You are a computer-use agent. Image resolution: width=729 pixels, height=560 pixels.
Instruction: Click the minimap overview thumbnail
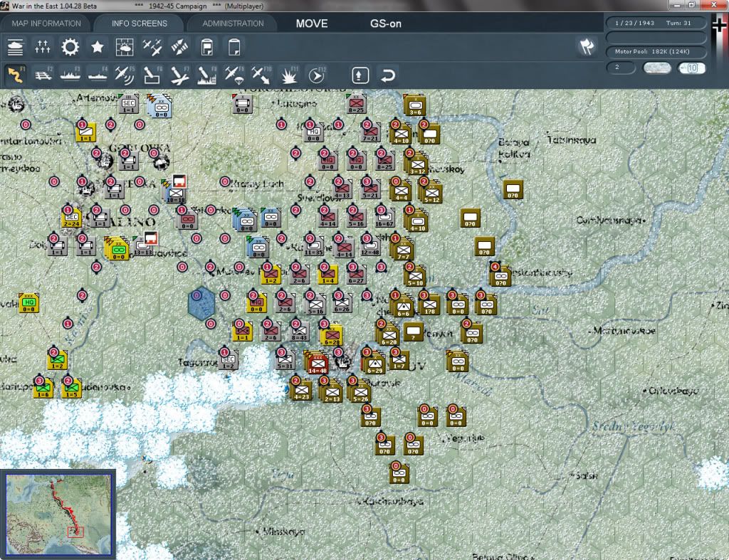pyautogui.click(x=58, y=514)
